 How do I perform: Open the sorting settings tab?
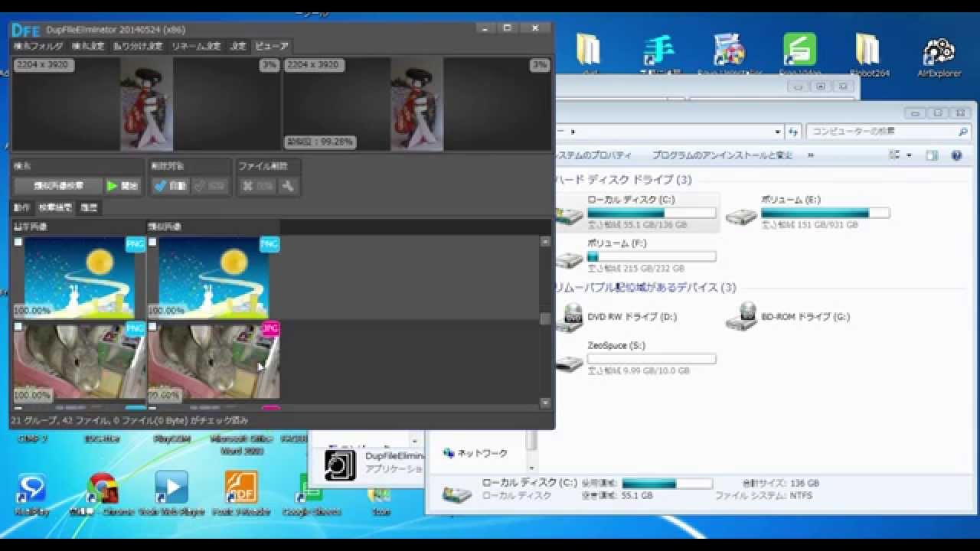click(138, 46)
